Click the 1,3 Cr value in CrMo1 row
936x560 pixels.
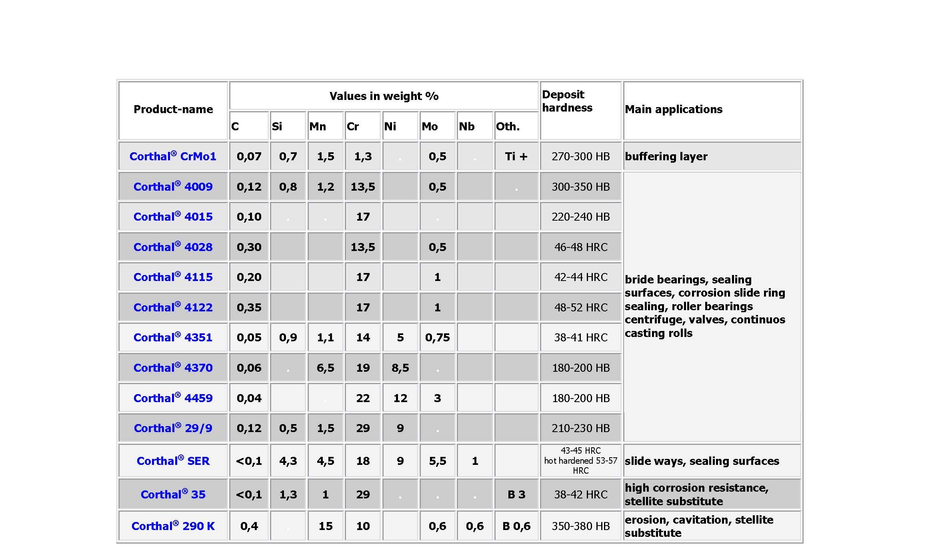(363, 156)
